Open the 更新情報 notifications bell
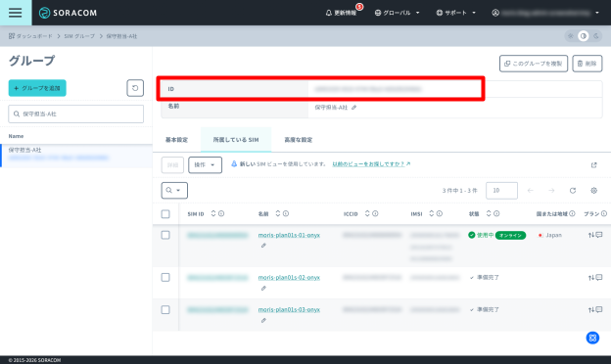 [341, 13]
